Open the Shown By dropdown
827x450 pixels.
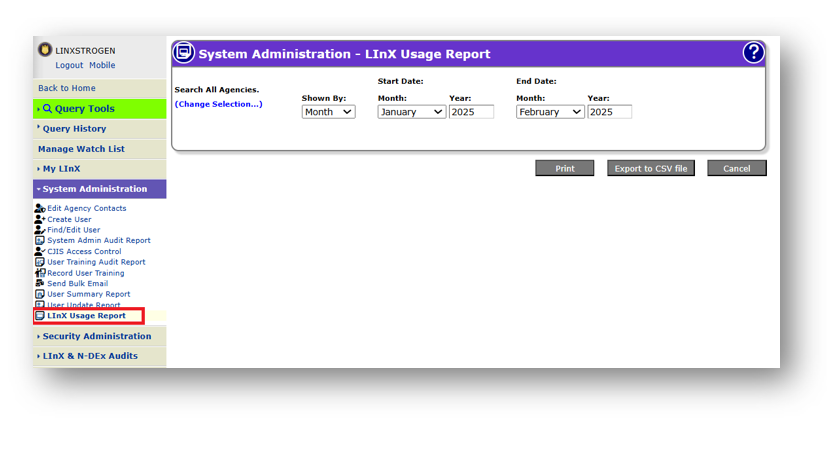(328, 112)
